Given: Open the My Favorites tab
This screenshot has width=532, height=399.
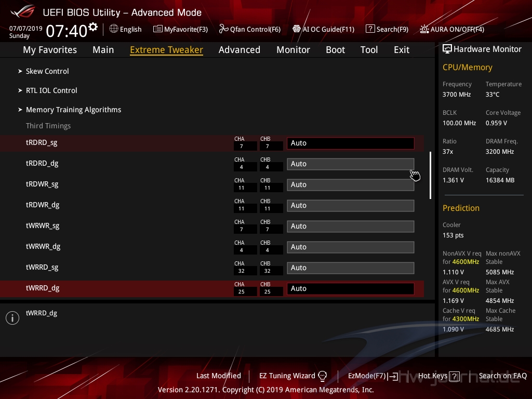Looking at the screenshot, I should (50, 50).
